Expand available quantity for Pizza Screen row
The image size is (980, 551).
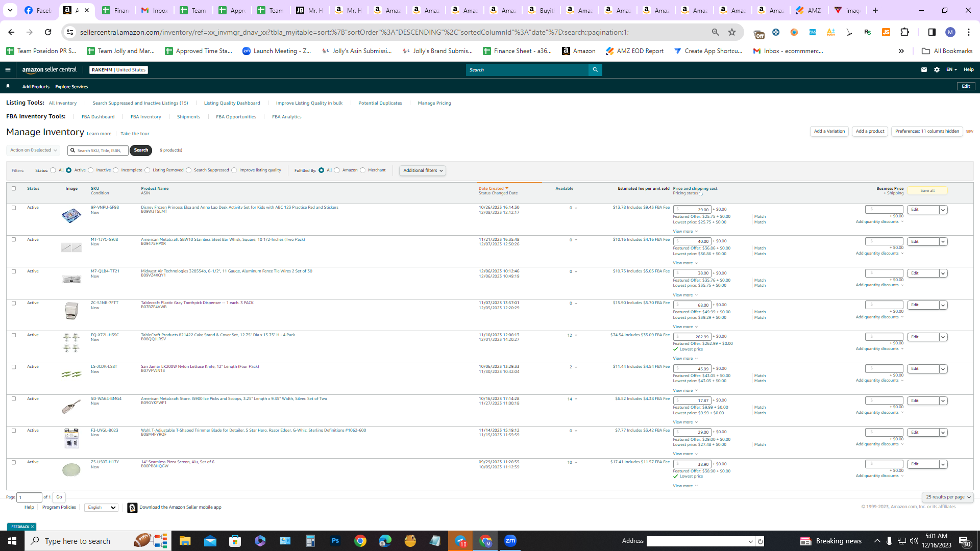coord(576,463)
